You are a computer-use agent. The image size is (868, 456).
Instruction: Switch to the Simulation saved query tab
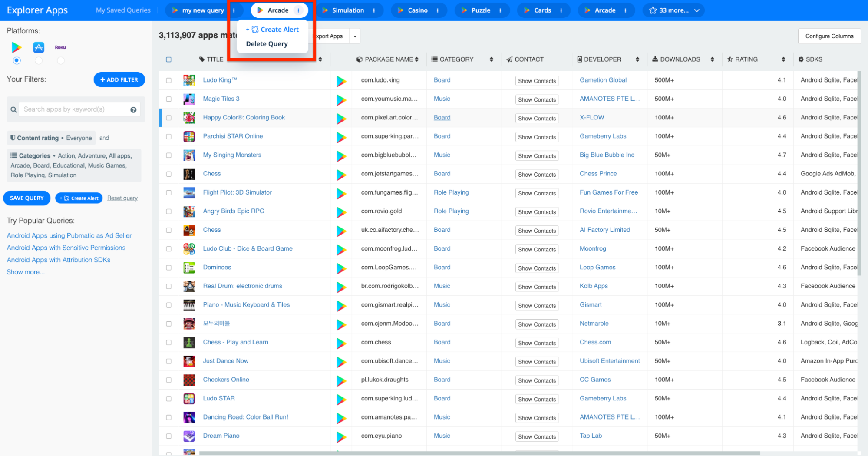(348, 10)
